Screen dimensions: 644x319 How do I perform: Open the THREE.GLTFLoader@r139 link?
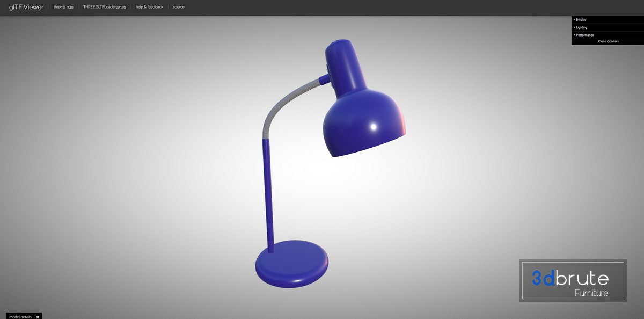pyautogui.click(x=104, y=7)
